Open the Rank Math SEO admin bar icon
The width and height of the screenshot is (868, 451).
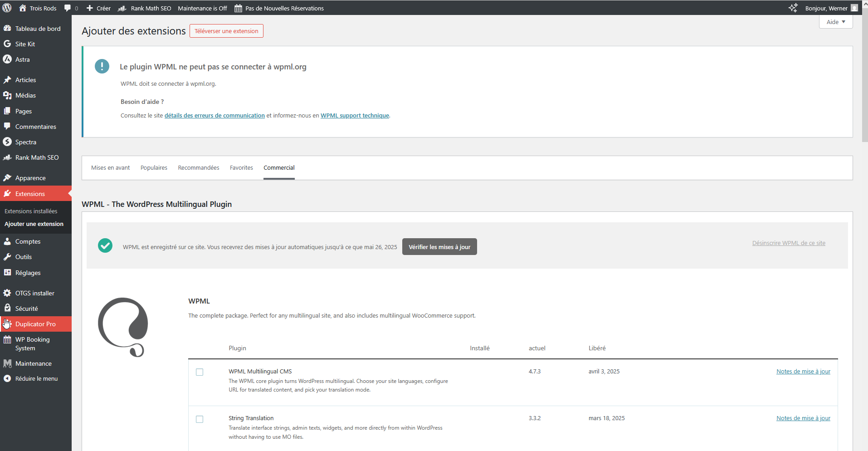tap(122, 8)
